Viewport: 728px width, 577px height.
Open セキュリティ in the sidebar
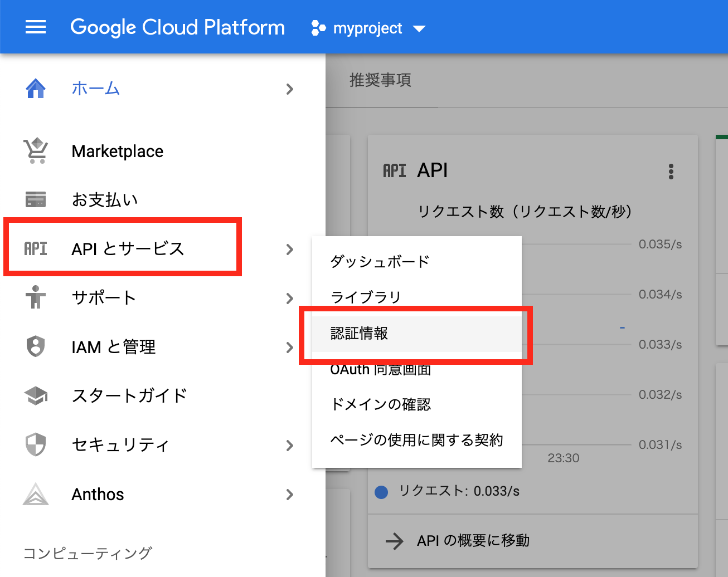pyautogui.click(x=120, y=444)
